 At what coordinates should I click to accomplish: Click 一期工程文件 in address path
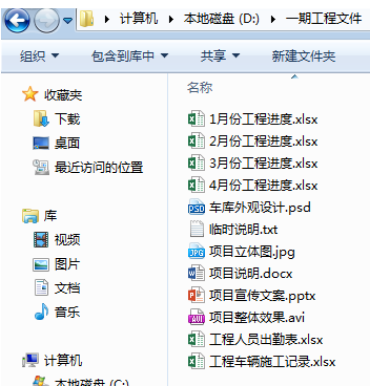(323, 18)
